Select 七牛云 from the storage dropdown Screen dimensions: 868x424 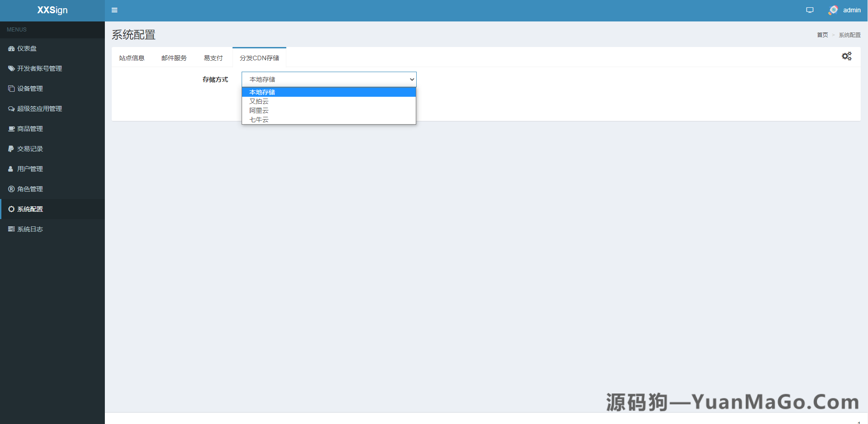point(259,120)
